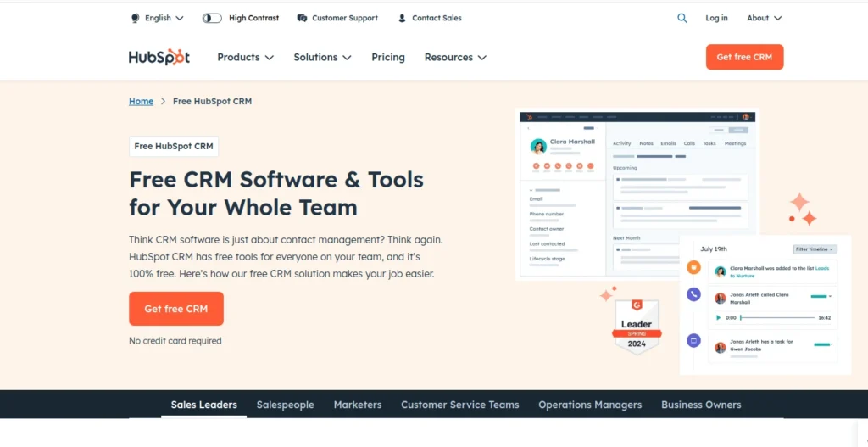
Task: Open the Contact Sales link
Action: click(x=437, y=18)
